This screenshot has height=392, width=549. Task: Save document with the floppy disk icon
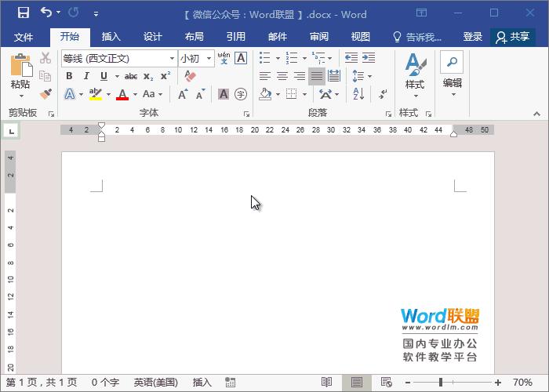click(x=24, y=13)
